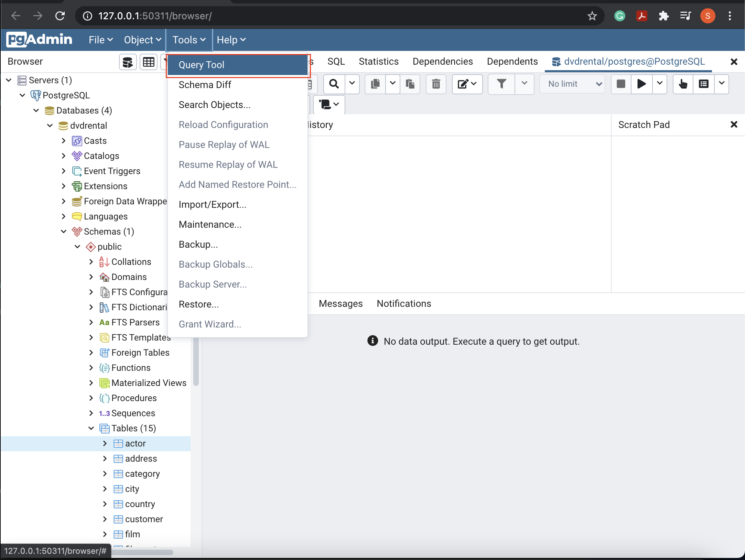This screenshot has height=560, width=745.
Task: Click the delete rows icon in toolbar
Action: click(x=436, y=84)
